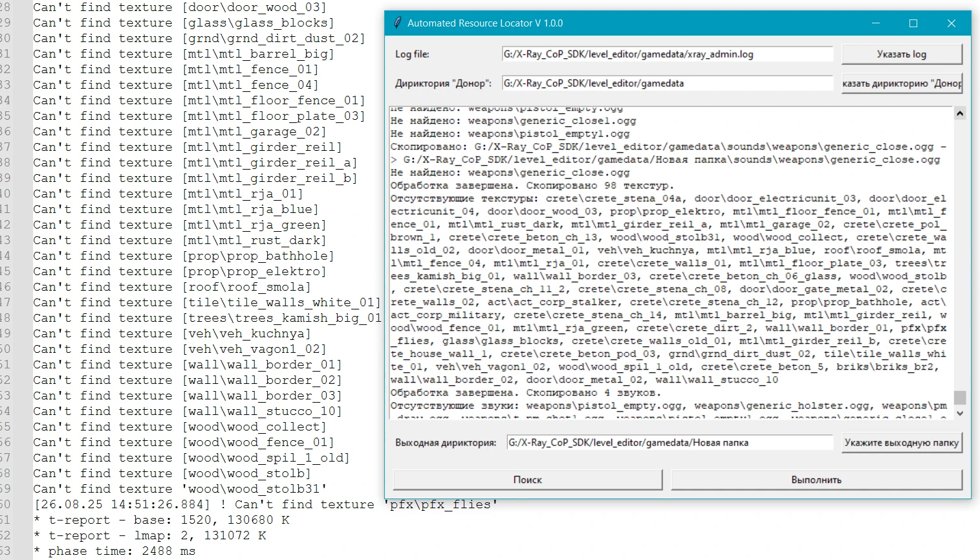The image size is (980, 560).
Task: Click the [mtl\mtl_rja_01] line in the background log
Action: (168, 194)
